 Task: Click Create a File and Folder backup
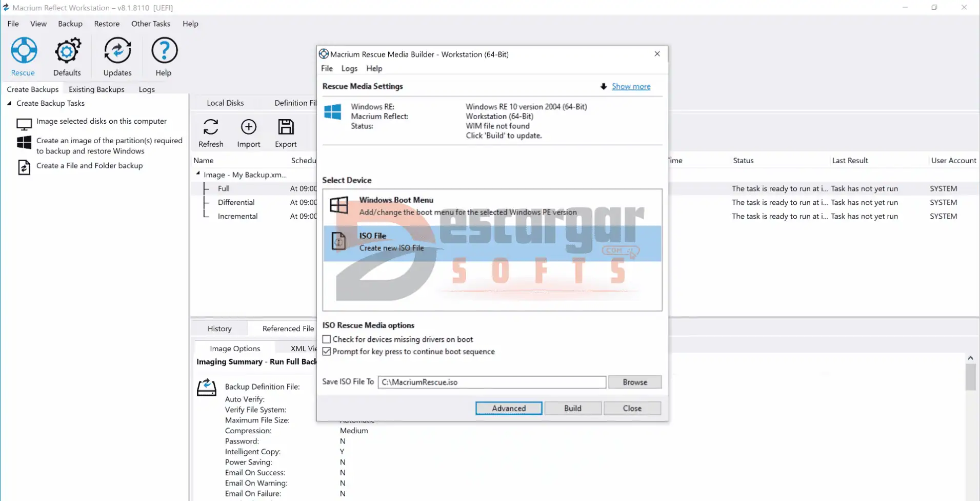[x=89, y=165]
